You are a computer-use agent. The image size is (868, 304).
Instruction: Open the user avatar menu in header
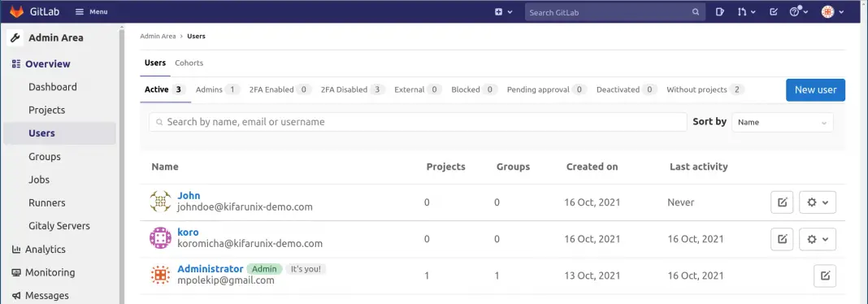click(x=832, y=11)
